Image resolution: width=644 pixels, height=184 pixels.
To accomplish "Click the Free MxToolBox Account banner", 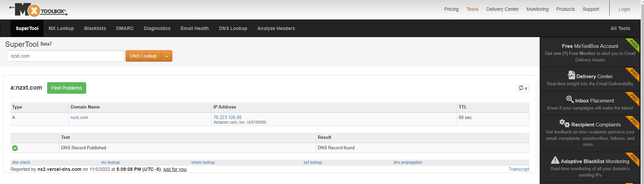I will point(590,52).
